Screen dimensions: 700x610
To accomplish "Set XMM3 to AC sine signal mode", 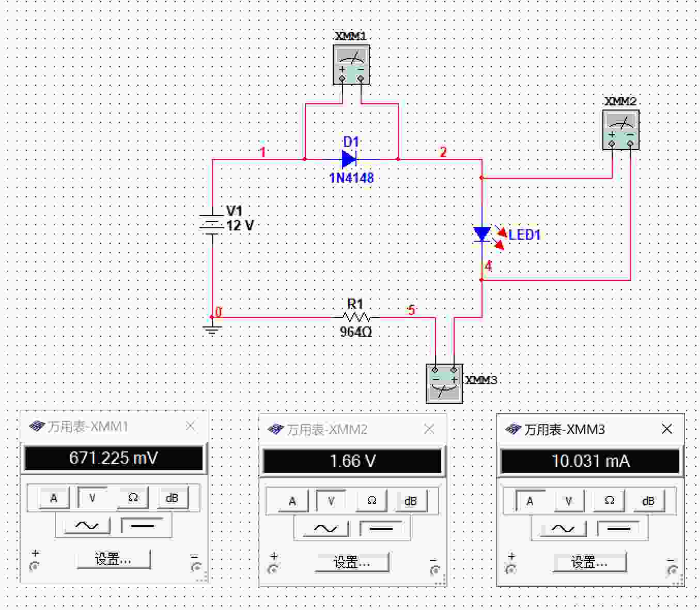I will (x=563, y=529).
